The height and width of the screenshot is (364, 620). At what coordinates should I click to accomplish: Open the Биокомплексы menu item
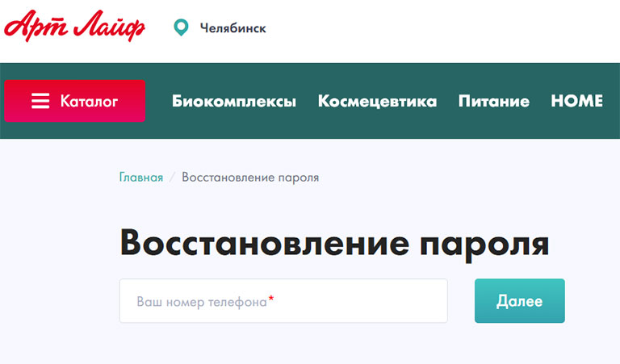click(233, 102)
